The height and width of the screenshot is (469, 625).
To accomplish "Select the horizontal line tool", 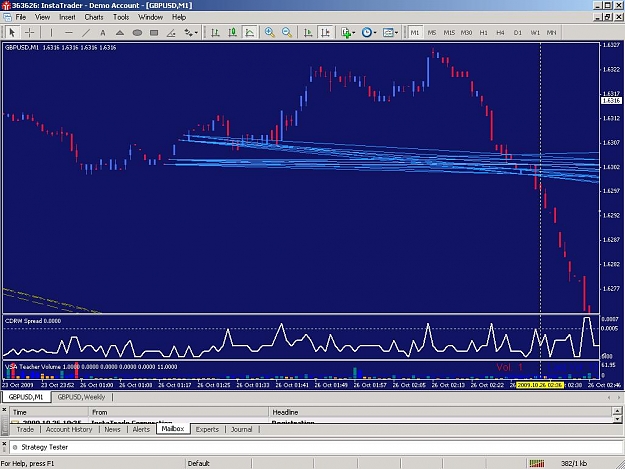I will (x=69, y=33).
